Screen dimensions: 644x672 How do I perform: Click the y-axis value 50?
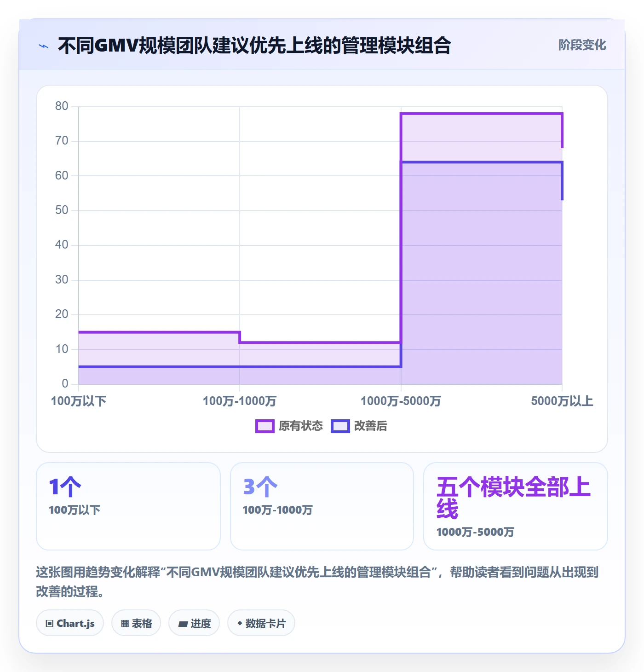(62, 210)
